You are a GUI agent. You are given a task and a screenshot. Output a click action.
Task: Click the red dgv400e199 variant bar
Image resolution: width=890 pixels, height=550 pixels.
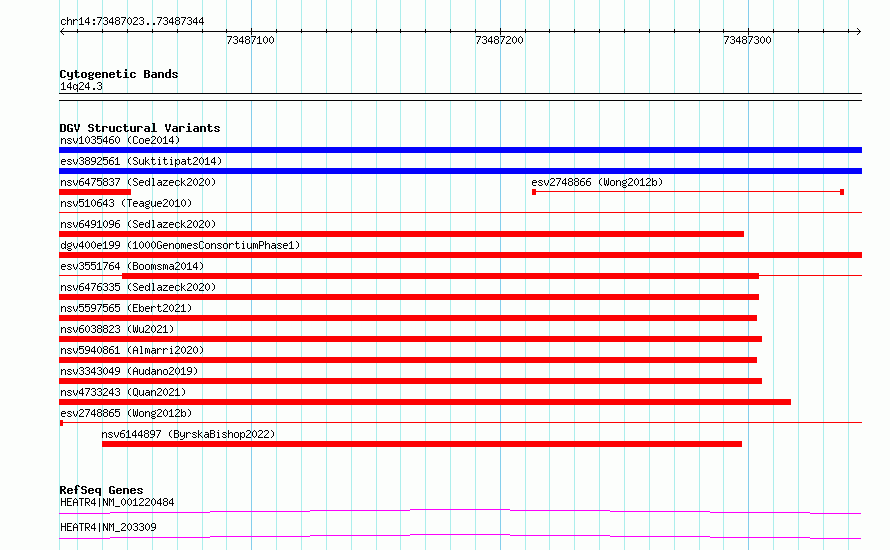(x=460, y=255)
